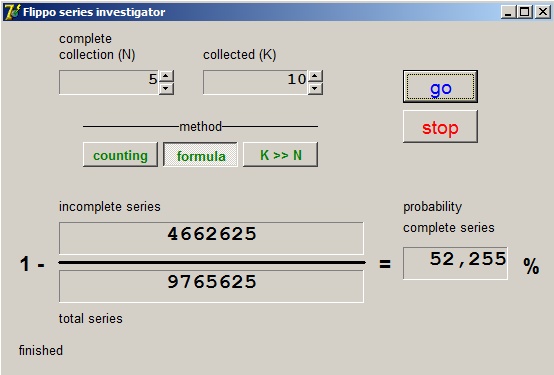This screenshot has width=554, height=375.
Task: Click the probability label
Action: 432,207
